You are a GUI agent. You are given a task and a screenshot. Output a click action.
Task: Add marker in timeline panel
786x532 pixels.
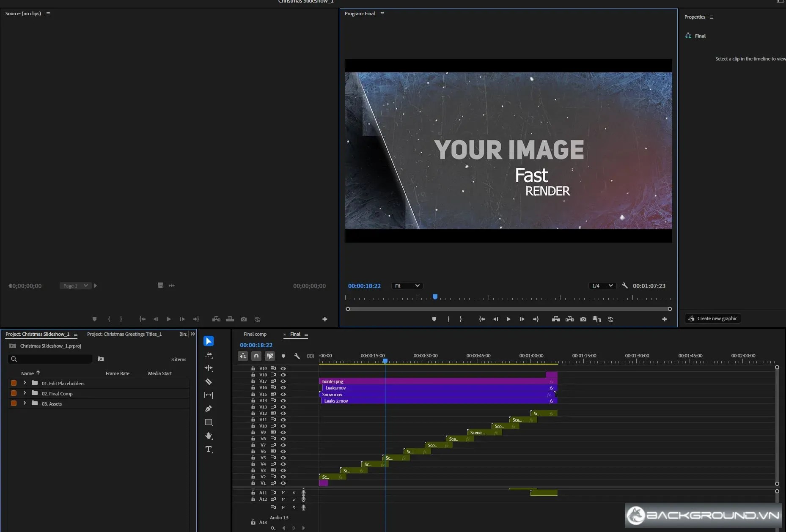[x=283, y=356]
